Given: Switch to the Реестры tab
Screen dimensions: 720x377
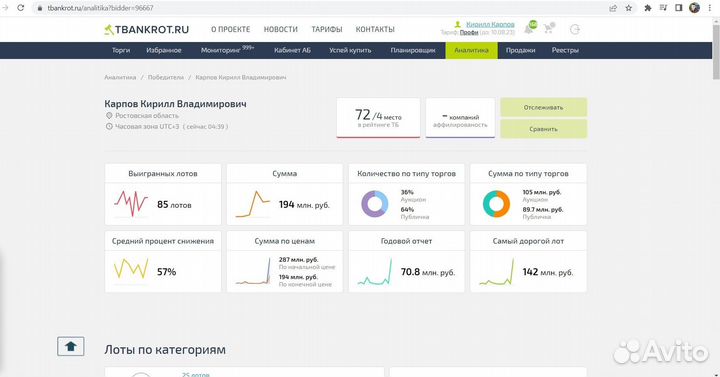Looking at the screenshot, I should tap(565, 51).
